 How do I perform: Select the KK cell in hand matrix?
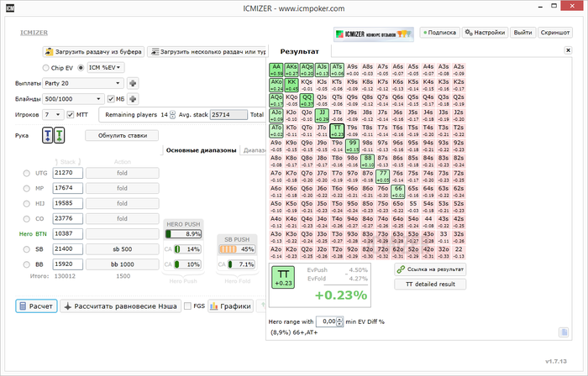pyautogui.click(x=291, y=85)
